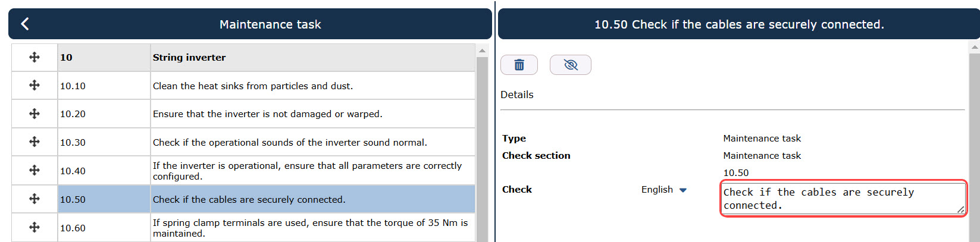The width and height of the screenshot is (980, 242).
Task: Click the task list scroll up arrow
Action: tap(482, 51)
